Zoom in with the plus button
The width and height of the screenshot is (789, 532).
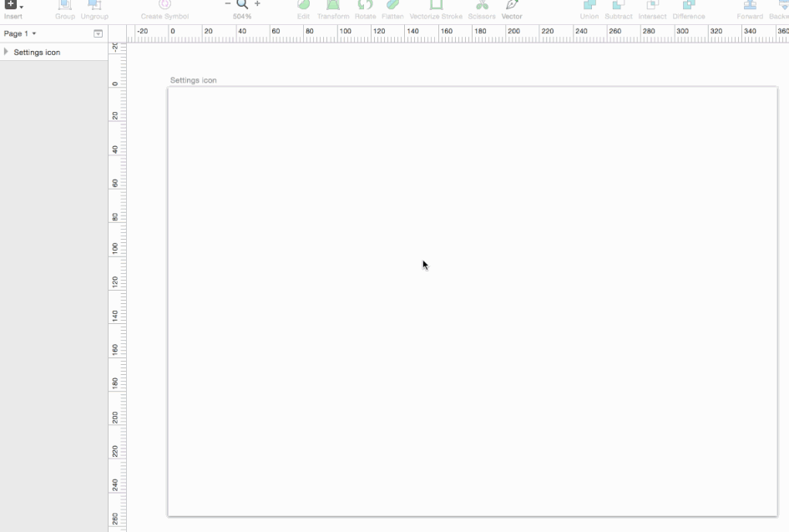[257, 3]
